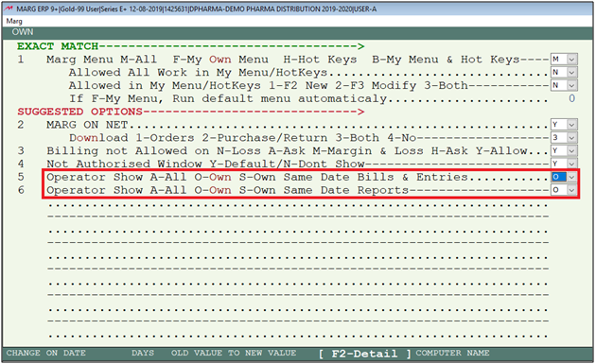
Task: Open the Operator Show Reports dropdown
Action: pyautogui.click(x=571, y=190)
